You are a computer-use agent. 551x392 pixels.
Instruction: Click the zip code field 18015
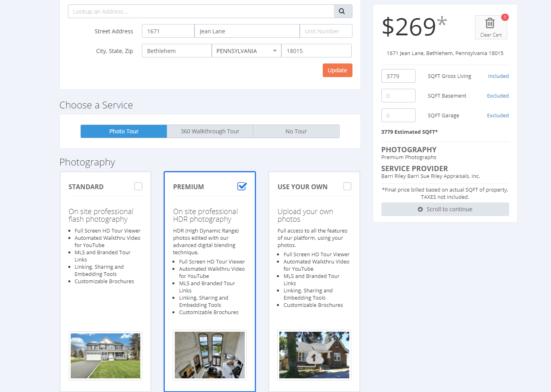pyautogui.click(x=316, y=51)
